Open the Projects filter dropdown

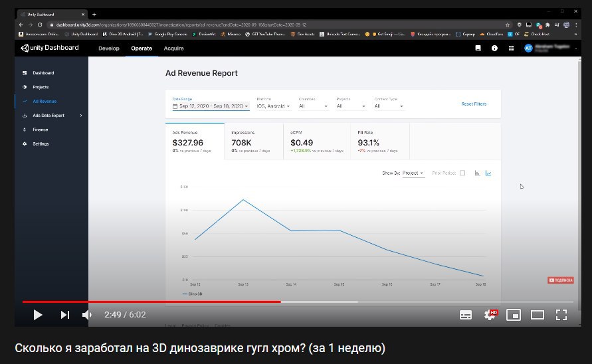point(351,106)
